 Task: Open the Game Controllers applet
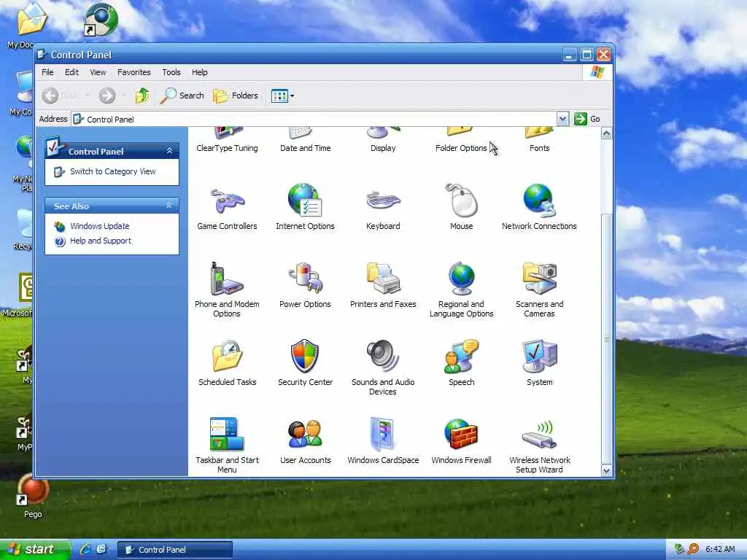pyautogui.click(x=228, y=201)
